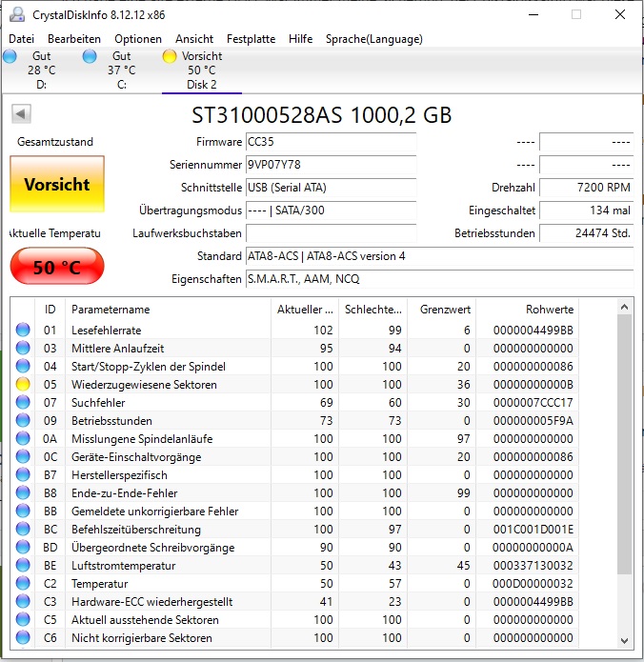Open the Optionen menu
This screenshot has height=662, width=644.
(138, 39)
